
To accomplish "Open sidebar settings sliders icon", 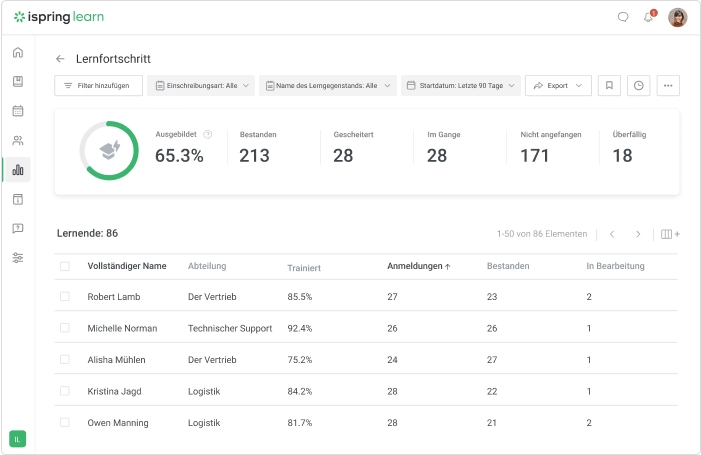I will [18, 258].
